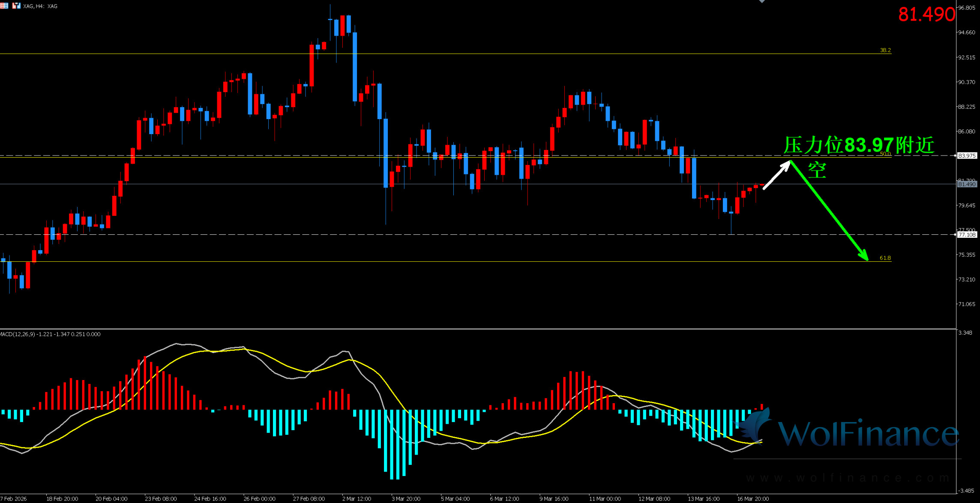Select the 38.2 Fibonacci level label

pyautogui.click(x=885, y=50)
